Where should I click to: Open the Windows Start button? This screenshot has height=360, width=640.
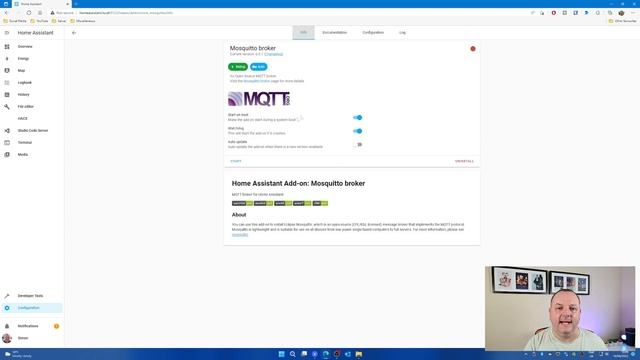(x=281, y=354)
